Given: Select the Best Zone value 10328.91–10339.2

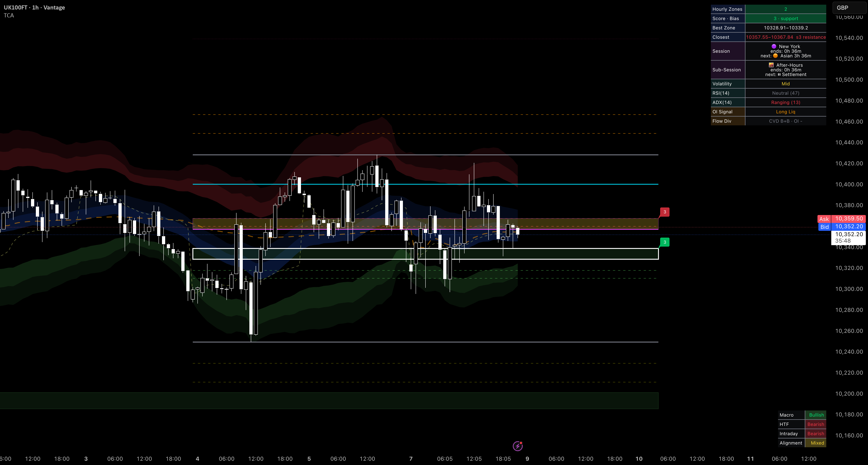Looking at the screenshot, I should tap(785, 28).
